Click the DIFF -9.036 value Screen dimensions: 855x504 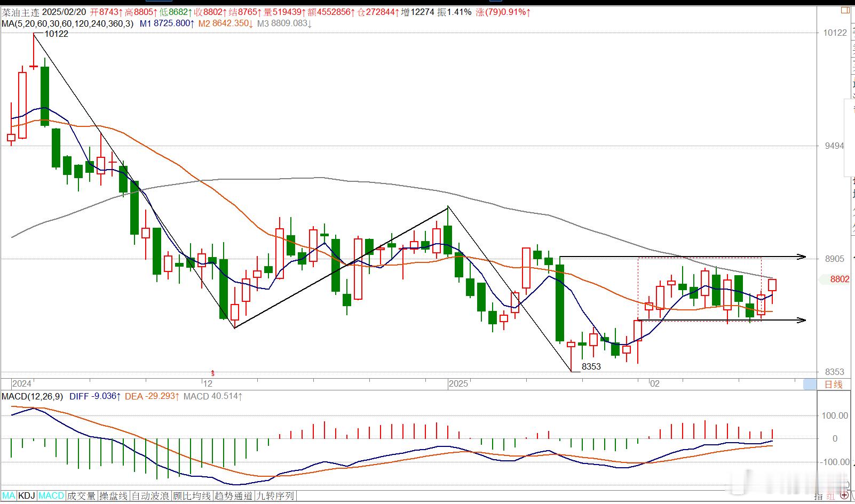pos(95,396)
